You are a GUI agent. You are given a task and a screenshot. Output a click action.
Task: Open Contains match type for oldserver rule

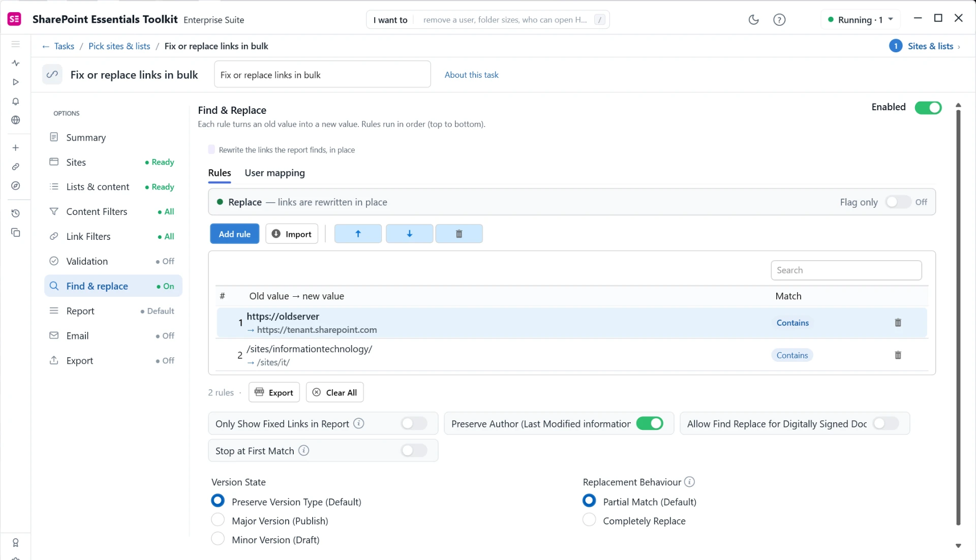point(792,323)
